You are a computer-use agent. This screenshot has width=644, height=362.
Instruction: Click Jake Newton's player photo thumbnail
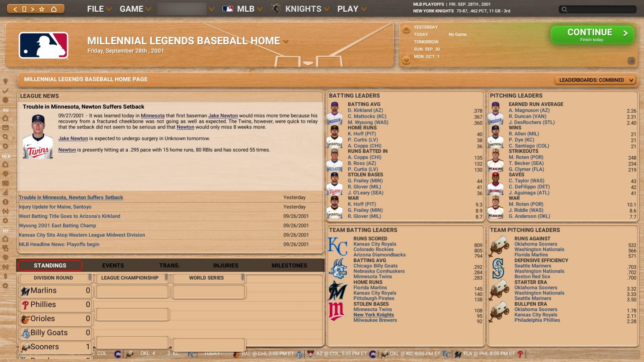click(38, 136)
